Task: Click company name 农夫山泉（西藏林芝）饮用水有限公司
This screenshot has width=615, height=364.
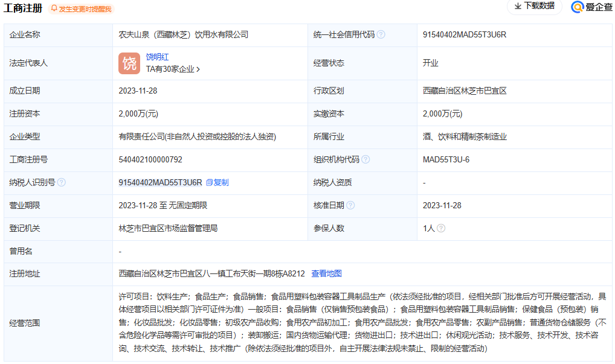Action: (183, 34)
